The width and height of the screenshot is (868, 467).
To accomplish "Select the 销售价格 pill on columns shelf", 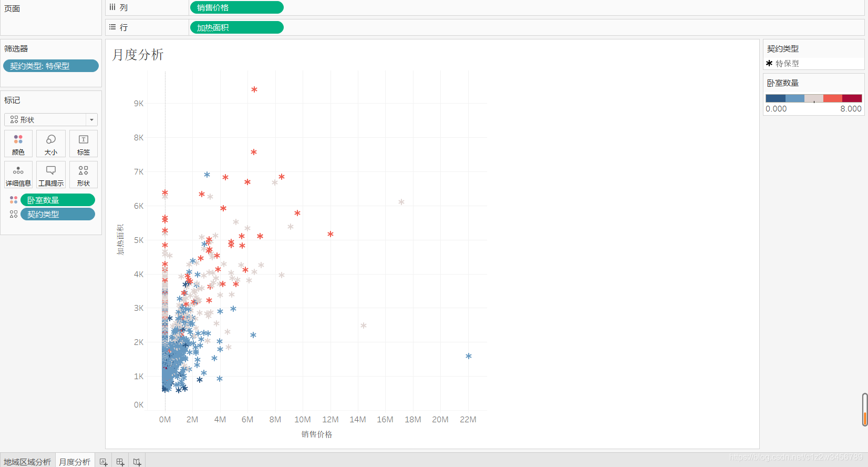I will pyautogui.click(x=236, y=7).
